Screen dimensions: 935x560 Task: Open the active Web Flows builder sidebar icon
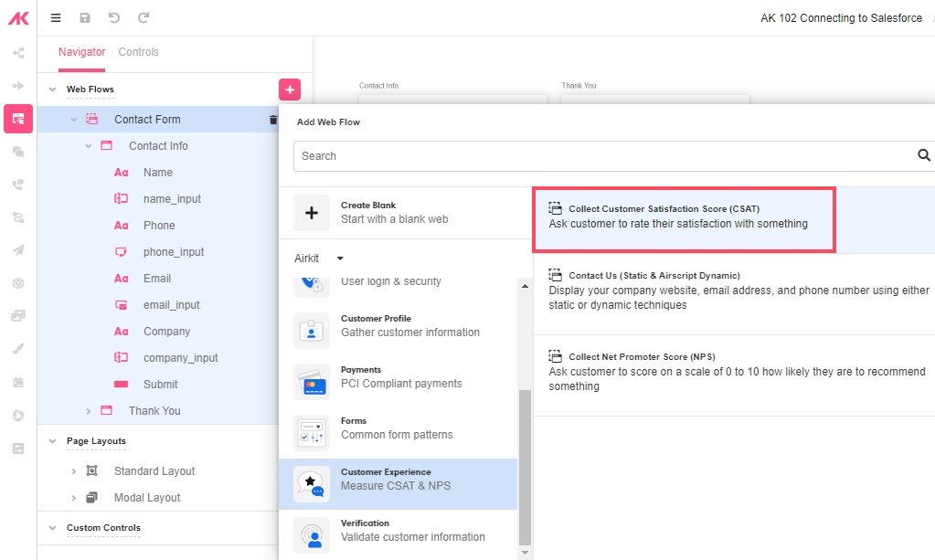18,119
